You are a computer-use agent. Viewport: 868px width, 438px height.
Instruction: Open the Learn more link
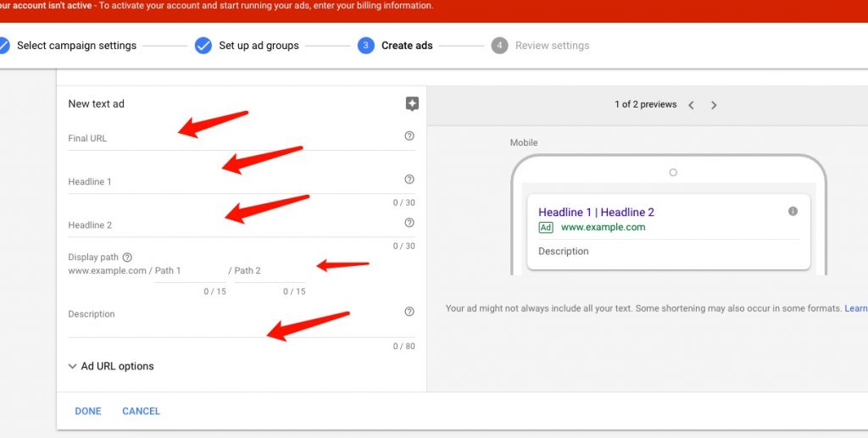click(855, 308)
